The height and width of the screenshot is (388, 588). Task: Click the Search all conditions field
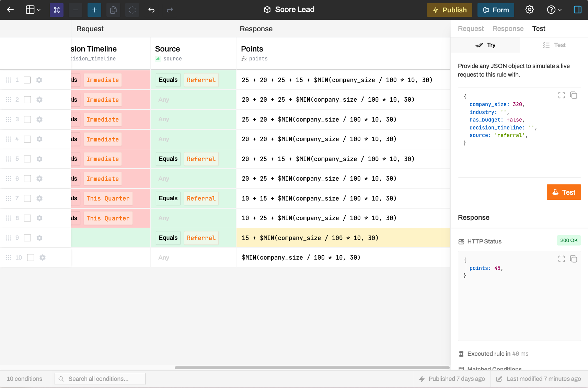[100, 379]
